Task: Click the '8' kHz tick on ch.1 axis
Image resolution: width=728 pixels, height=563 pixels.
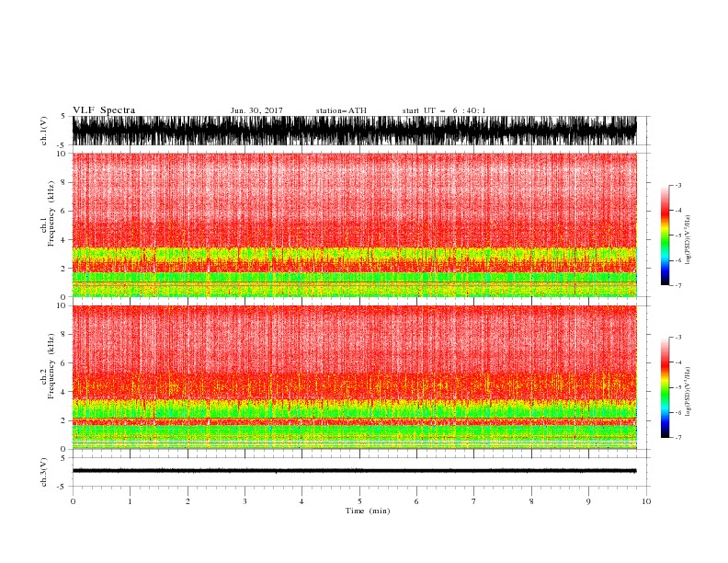Action: [x=64, y=182]
